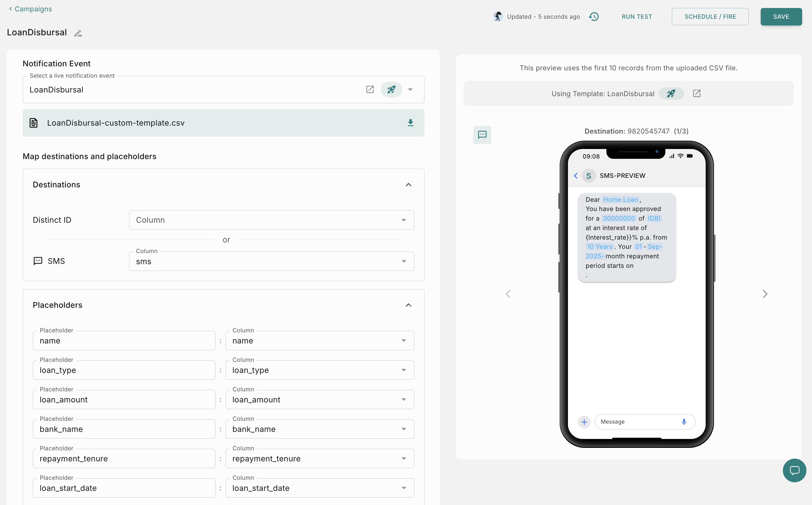
Task: Select the SMS channel preview icon
Action: click(x=482, y=135)
